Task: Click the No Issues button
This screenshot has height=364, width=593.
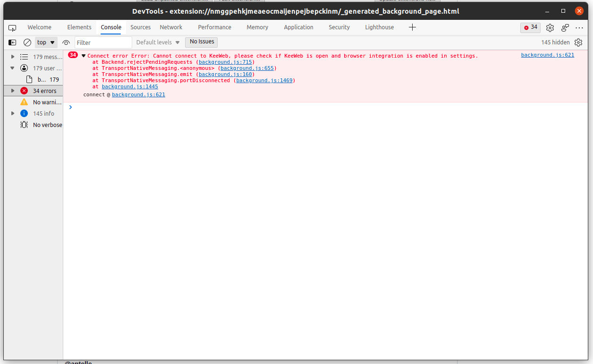Action: 201,42
